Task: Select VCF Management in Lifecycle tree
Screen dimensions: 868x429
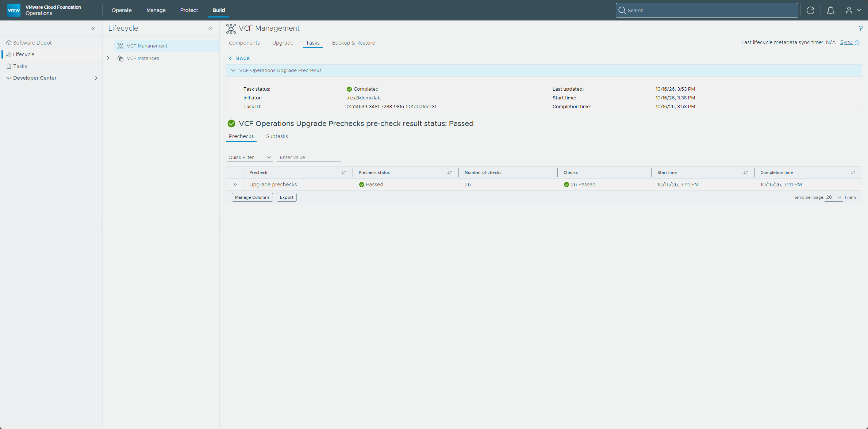Action: click(147, 46)
